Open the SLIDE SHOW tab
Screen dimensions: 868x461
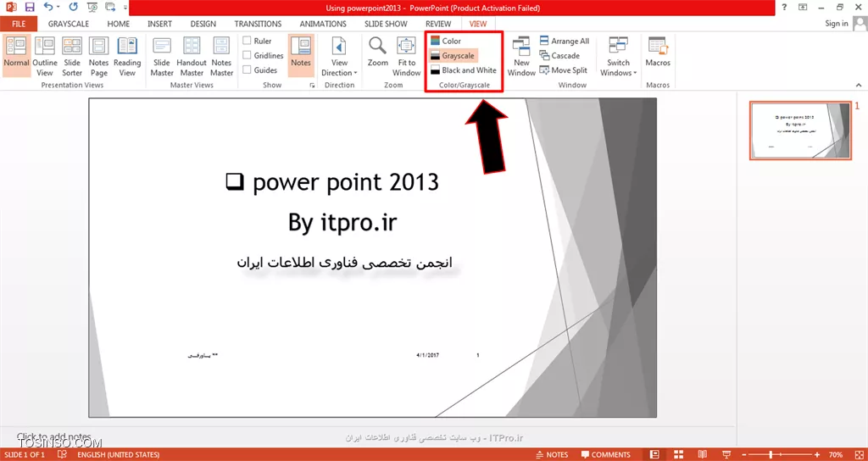[386, 24]
